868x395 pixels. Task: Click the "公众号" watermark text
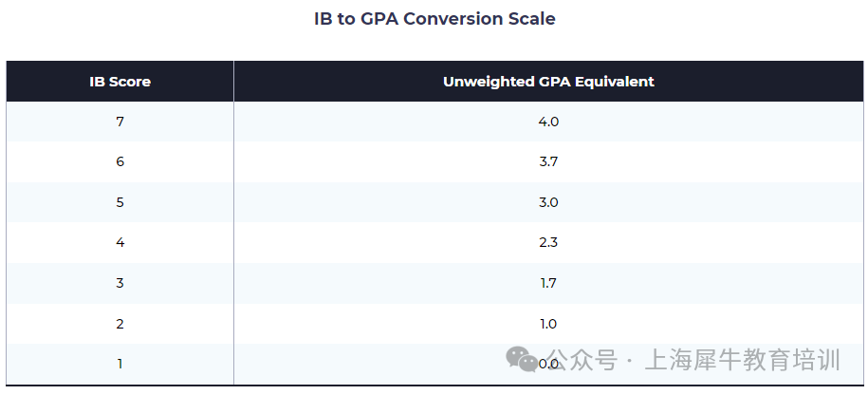click(x=581, y=360)
